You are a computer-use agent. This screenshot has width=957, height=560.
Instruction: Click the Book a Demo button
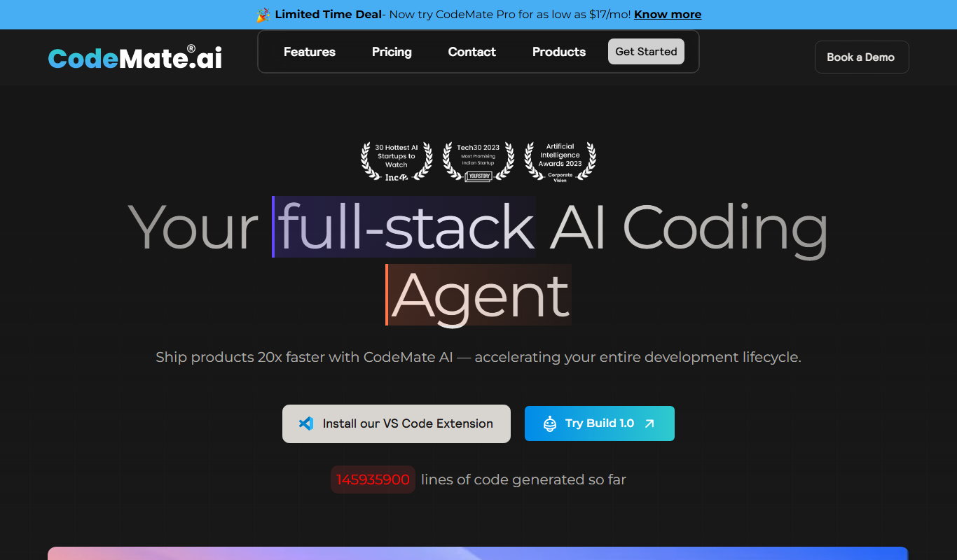(x=862, y=57)
